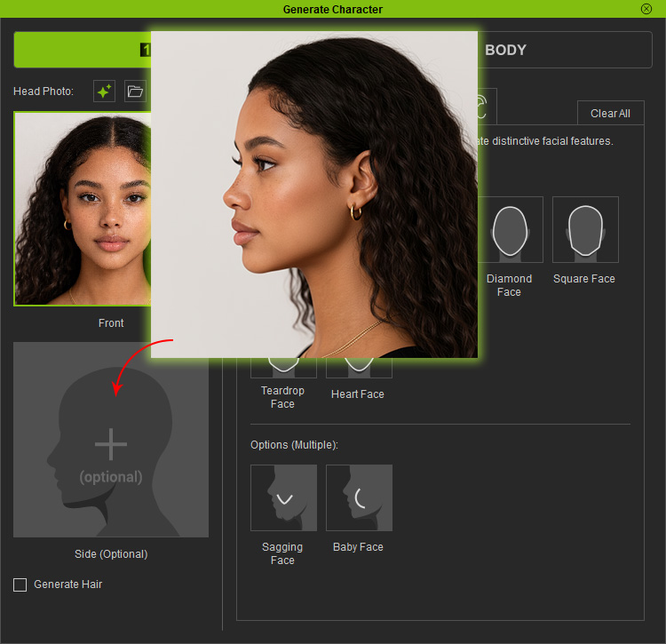Close the Generate Character dialog

click(x=646, y=9)
